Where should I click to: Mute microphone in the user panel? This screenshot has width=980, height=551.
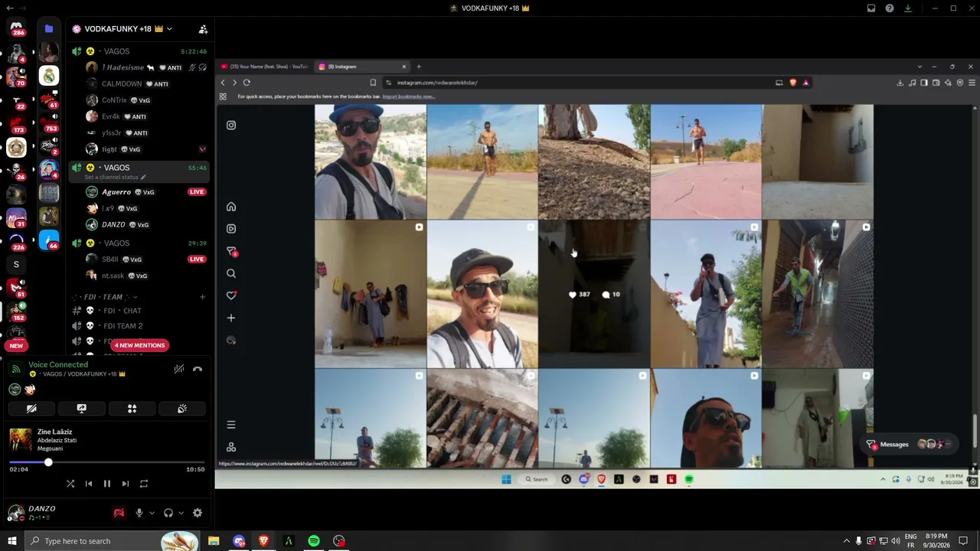pyautogui.click(x=139, y=513)
